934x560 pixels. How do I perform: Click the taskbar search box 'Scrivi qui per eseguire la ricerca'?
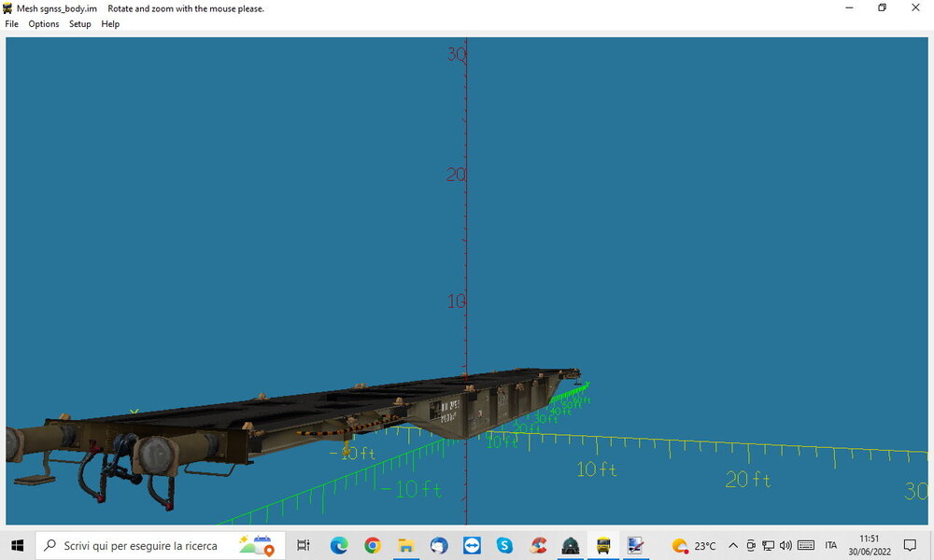coord(160,545)
